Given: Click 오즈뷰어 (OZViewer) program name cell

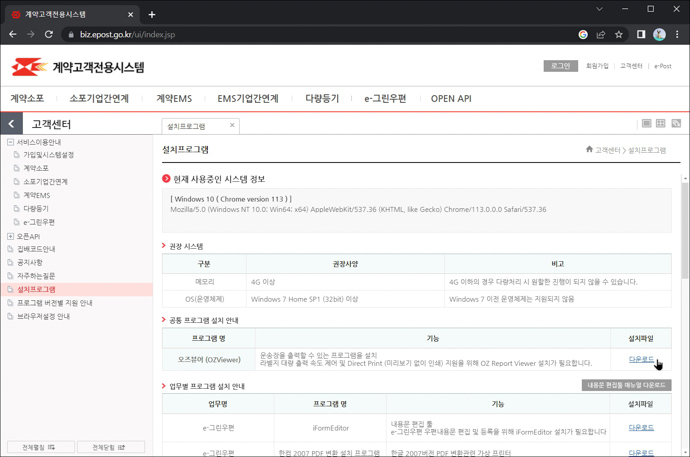Looking at the screenshot, I should tap(209, 359).
